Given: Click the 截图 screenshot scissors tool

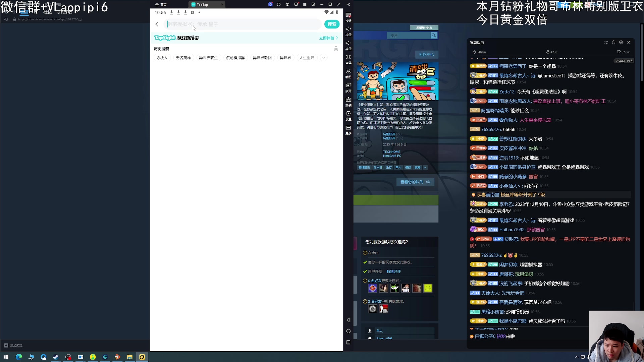Looking at the screenshot, I should click(x=348, y=73).
